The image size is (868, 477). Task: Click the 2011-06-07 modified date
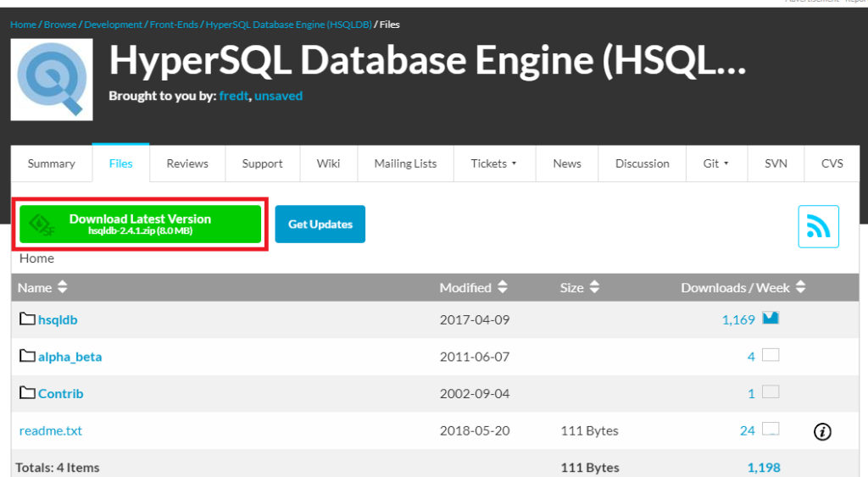pyautogui.click(x=475, y=357)
